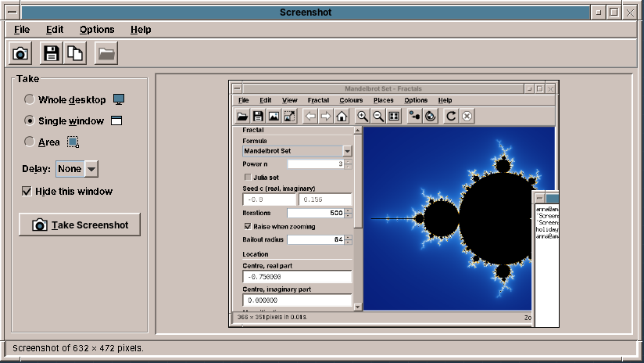Click the stop icon in Mandelbrot toolbar
This screenshot has width=644, height=363.
pos(467,117)
